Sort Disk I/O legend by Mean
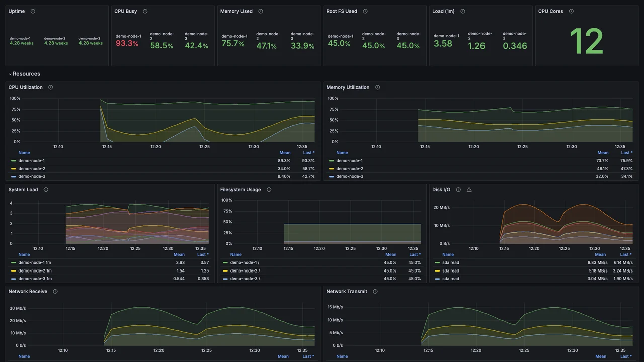This screenshot has width=644, height=362. tap(603, 254)
